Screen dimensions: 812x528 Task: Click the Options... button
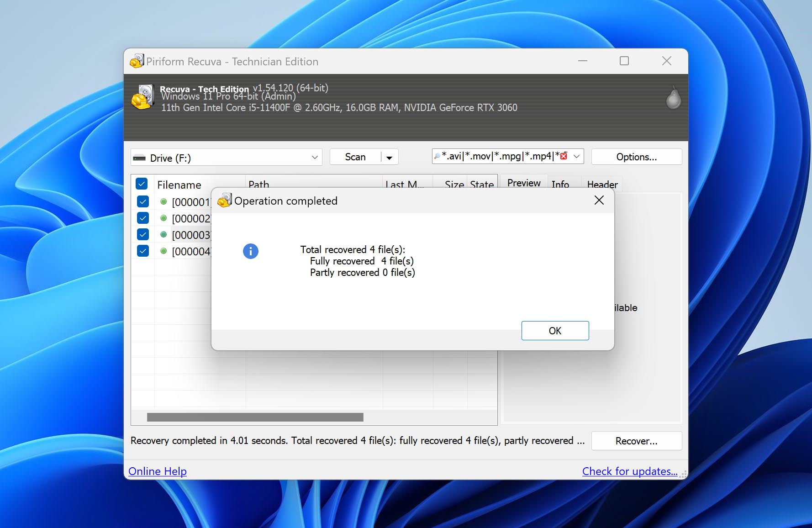point(636,157)
